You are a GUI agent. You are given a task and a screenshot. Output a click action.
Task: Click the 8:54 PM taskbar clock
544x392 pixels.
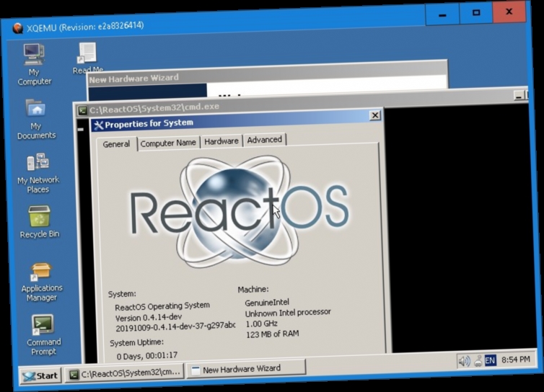pos(516,360)
